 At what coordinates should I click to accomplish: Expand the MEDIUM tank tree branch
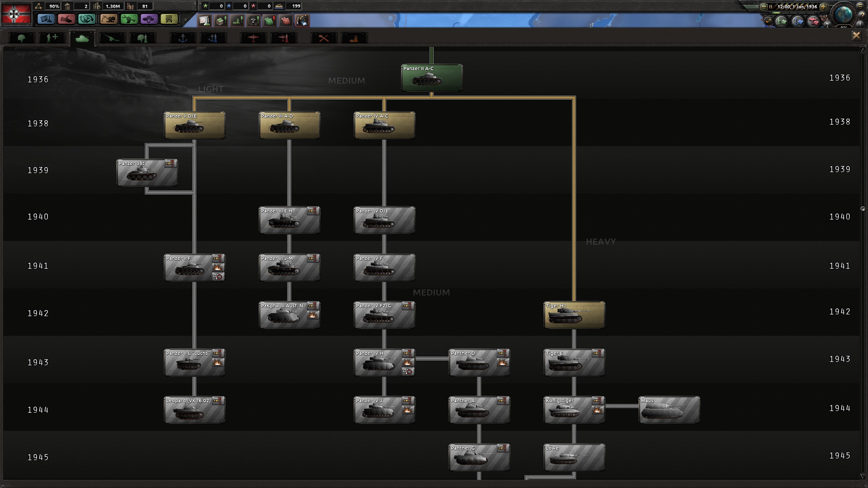432,291
